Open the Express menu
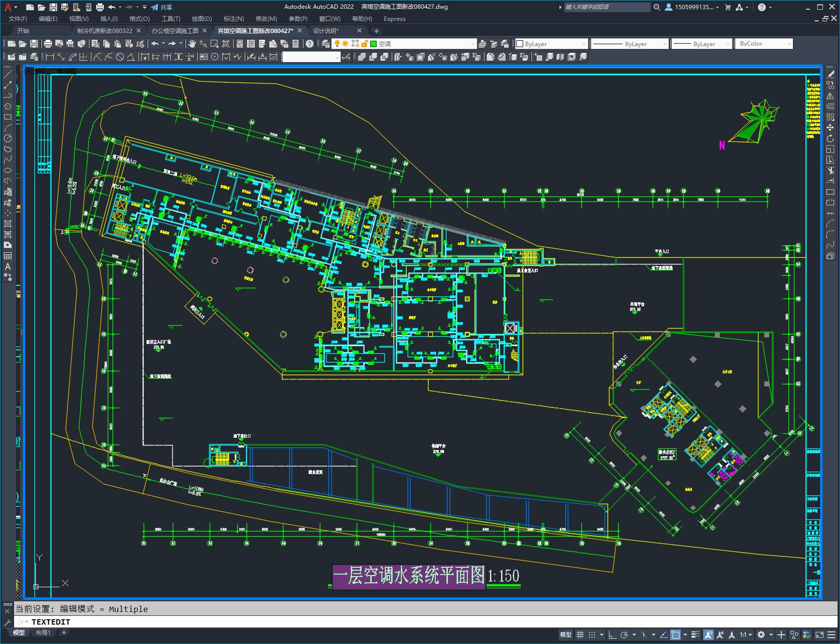The width and height of the screenshot is (840, 644). pos(395,18)
